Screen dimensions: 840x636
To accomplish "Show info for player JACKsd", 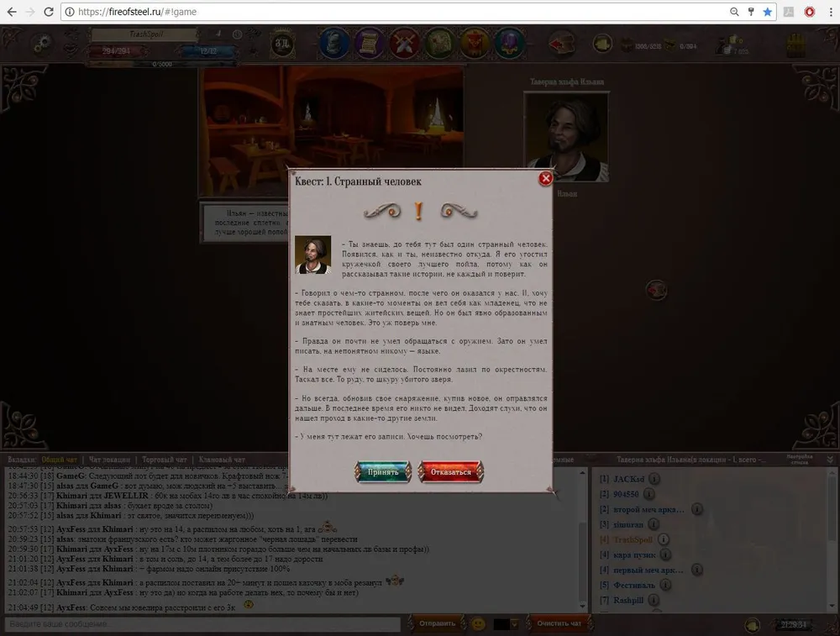I will pos(654,479).
